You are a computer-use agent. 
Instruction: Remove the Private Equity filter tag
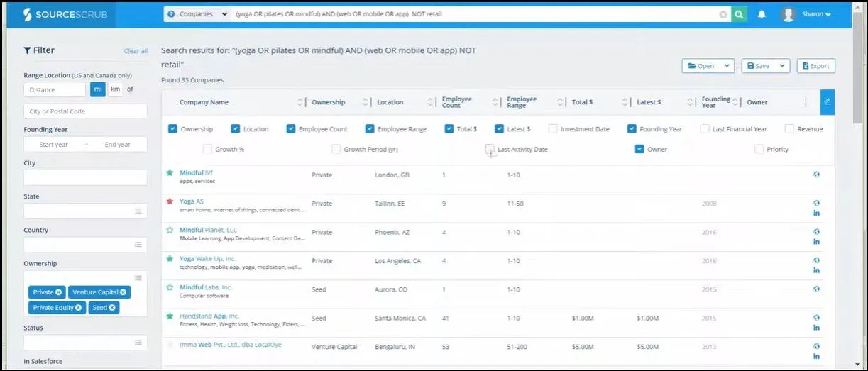(x=79, y=308)
